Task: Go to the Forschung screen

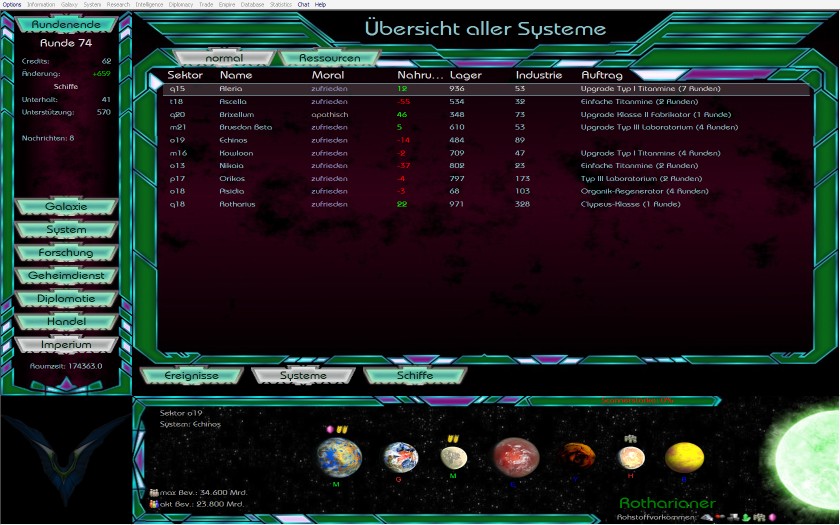Action: pos(66,253)
